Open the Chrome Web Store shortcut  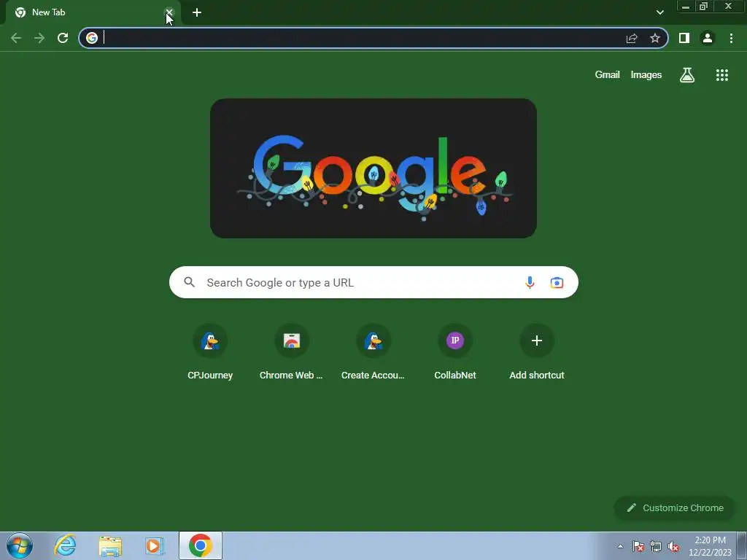coord(292,352)
